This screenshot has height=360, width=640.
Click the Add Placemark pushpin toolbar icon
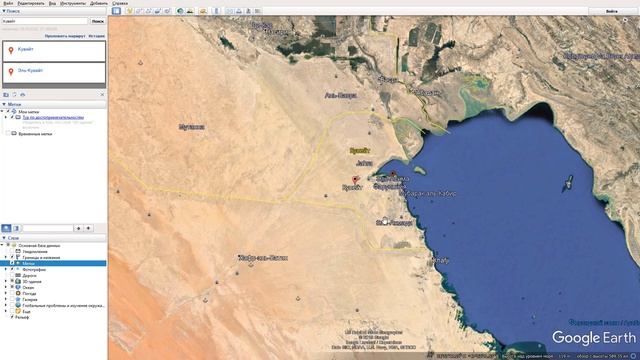pos(130,11)
